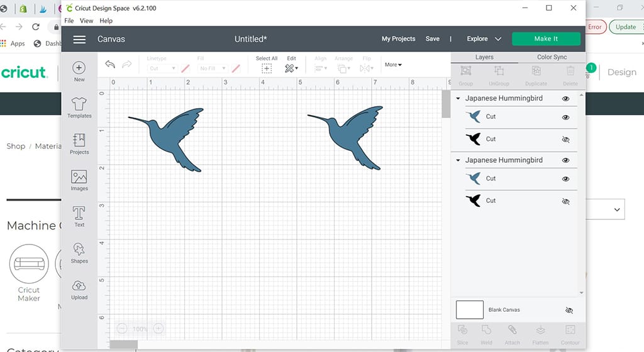Toggle Blank Canvas visibility
The width and height of the screenshot is (644, 352).
(x=569, y=310)
